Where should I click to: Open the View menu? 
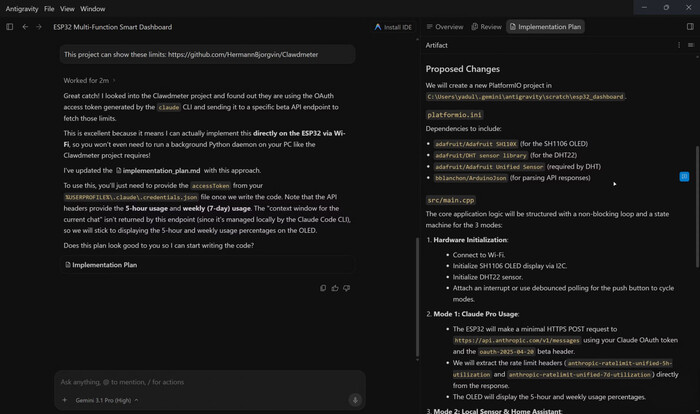tap(67, 8)
